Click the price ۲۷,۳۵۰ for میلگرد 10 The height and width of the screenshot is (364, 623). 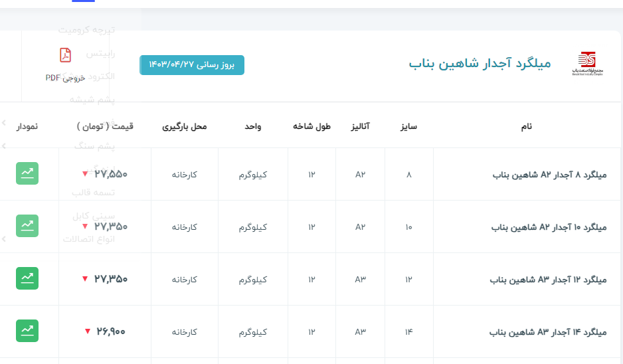(111, 227)
